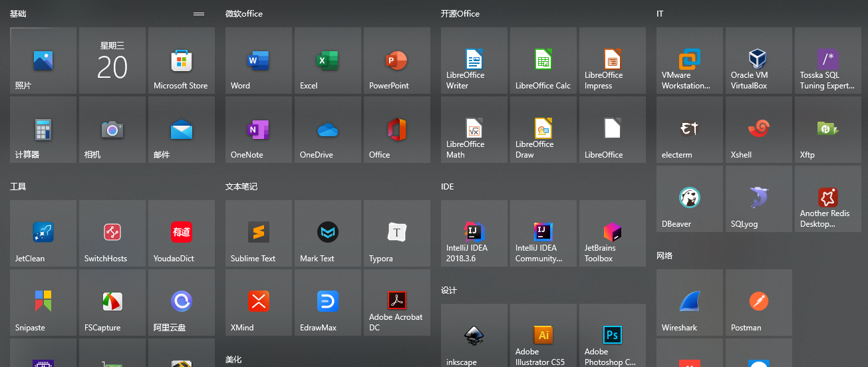Launch Xshell tile
This screenshot has width=868, height=367.
click(x=759, y=130)
